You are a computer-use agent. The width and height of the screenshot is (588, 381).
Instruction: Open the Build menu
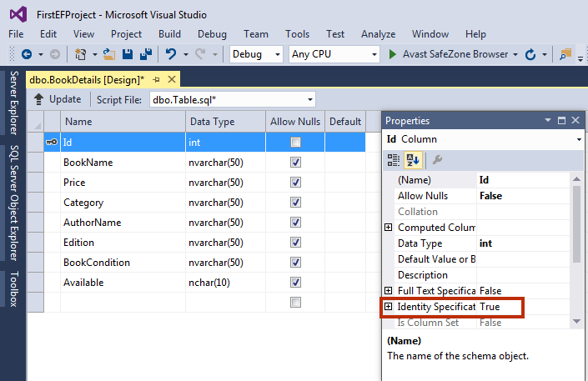[169, 34]
